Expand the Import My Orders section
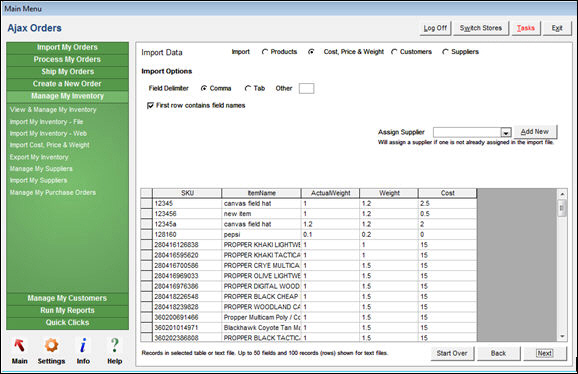578x374 pixels. coord(67,47)
